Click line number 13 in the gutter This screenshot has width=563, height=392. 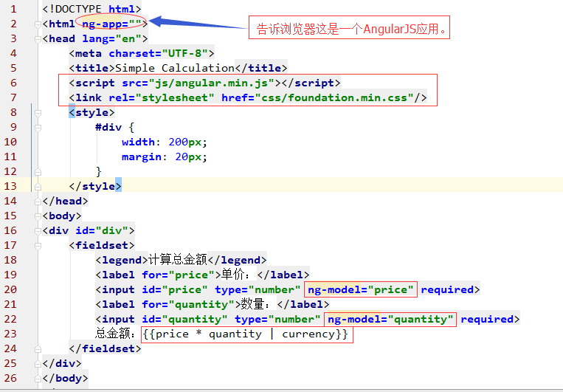pos(10,186)
